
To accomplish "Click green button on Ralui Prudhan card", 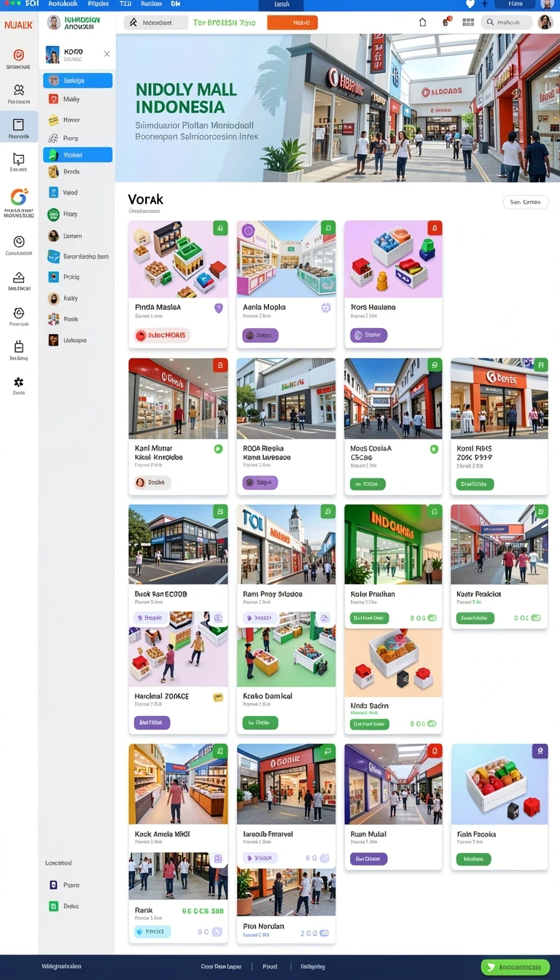I will click(x=370, y=618).
